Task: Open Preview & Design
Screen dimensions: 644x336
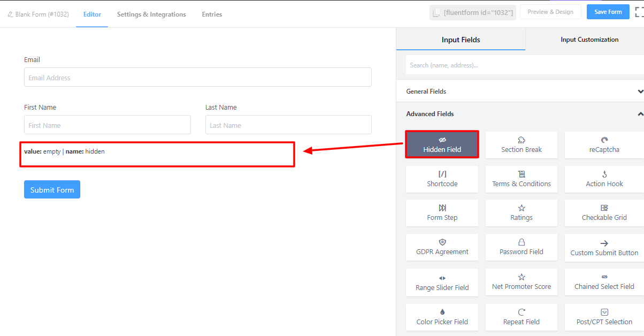Action: (x=550, y=12)
